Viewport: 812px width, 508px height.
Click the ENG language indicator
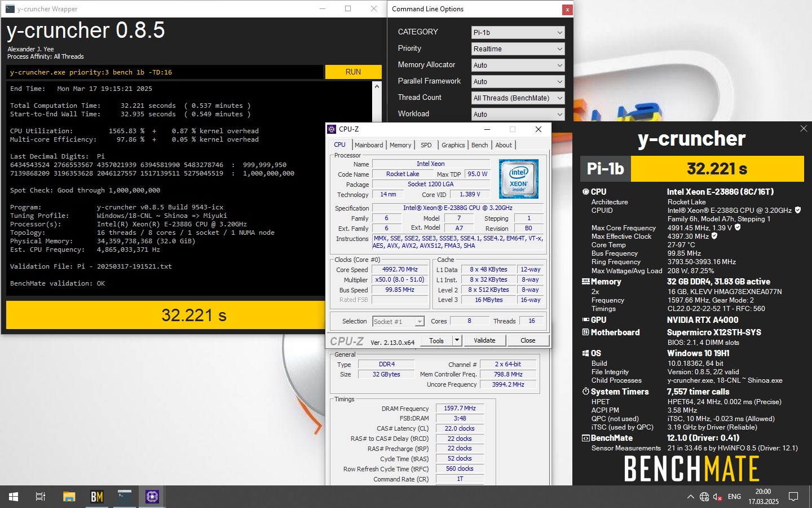tap(734, 497)
